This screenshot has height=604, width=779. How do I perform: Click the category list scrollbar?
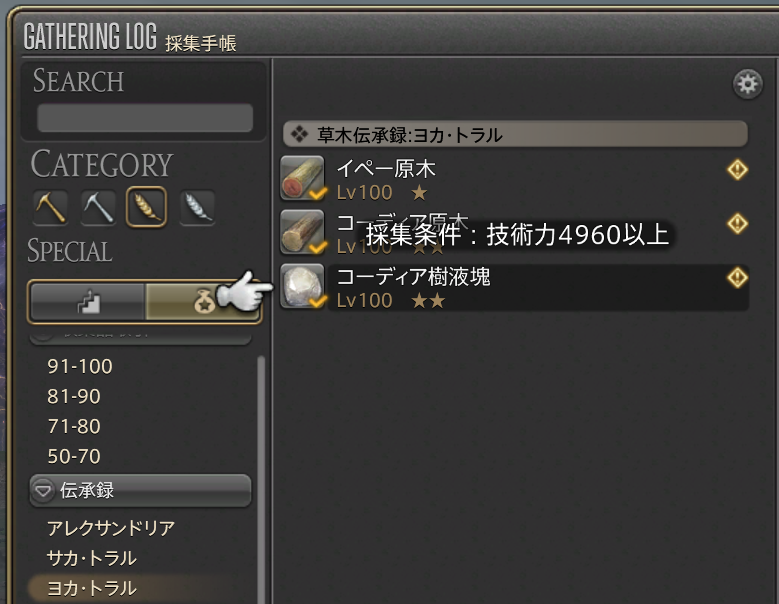(x=261, y=479)
